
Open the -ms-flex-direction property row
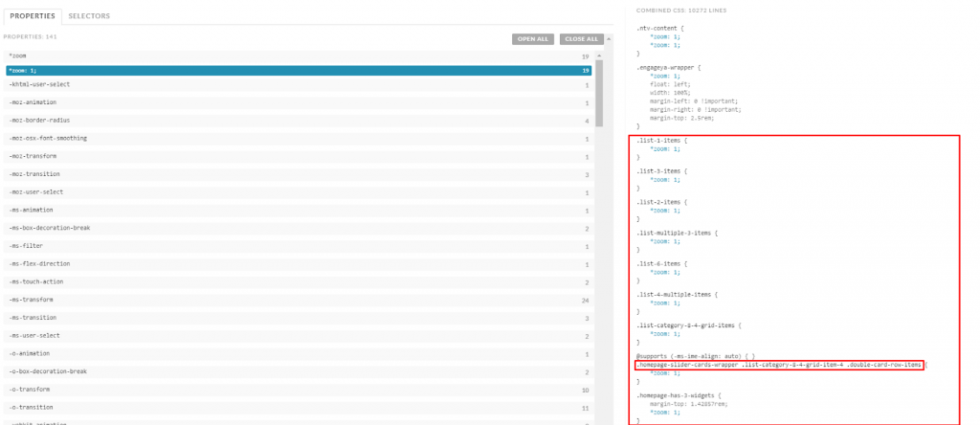tap(298, 264)
